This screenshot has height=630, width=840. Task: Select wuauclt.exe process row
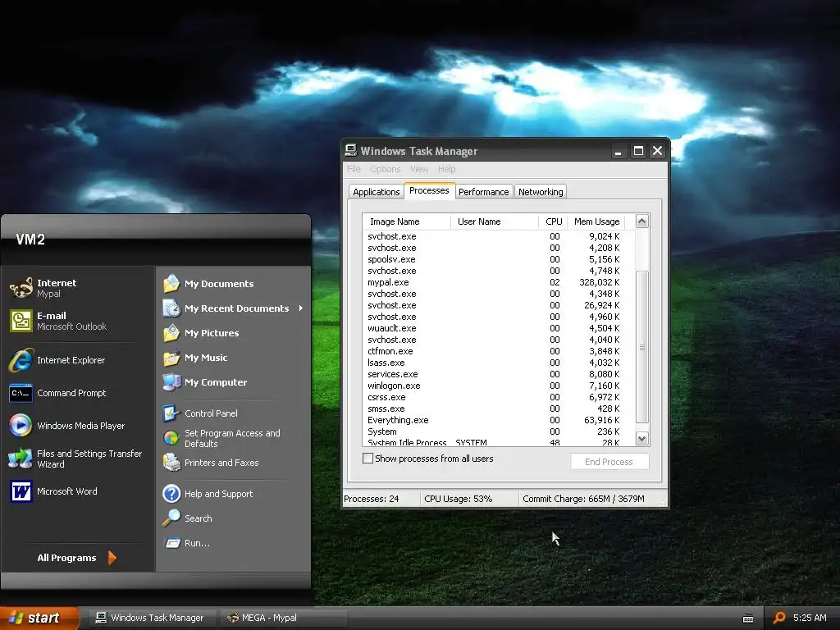pyautogui.click(x=493, y=328)
